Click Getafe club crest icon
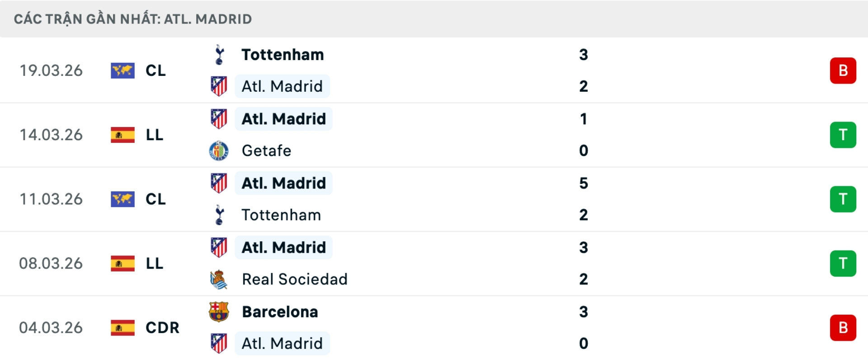This screenshot has height=358, width=868. [219, 151]
